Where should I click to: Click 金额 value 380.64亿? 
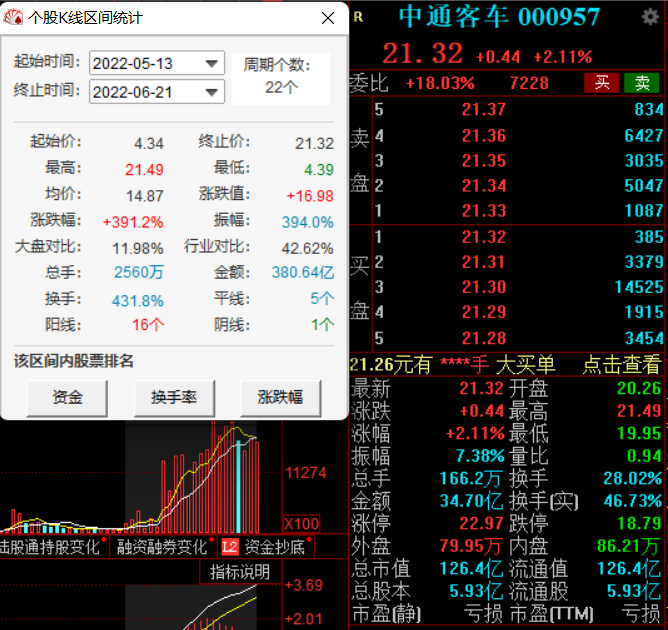click(303, 273)
